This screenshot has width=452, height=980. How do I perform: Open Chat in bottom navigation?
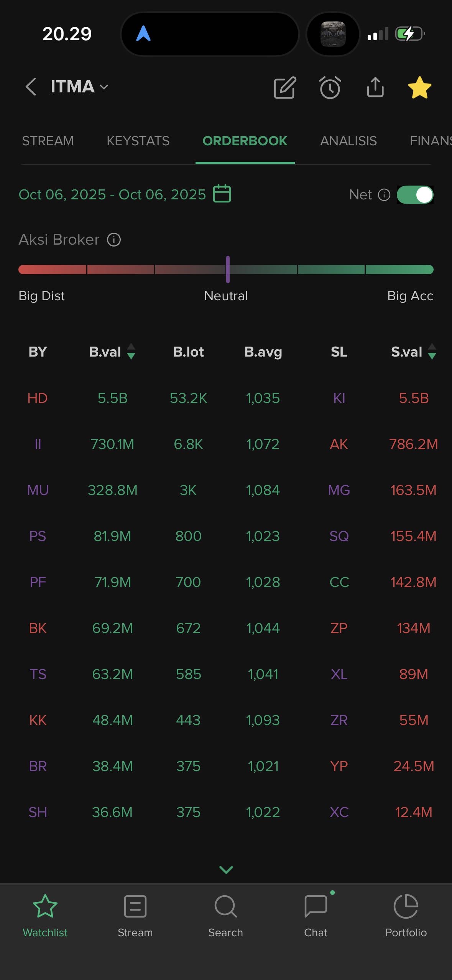(316, 916)
